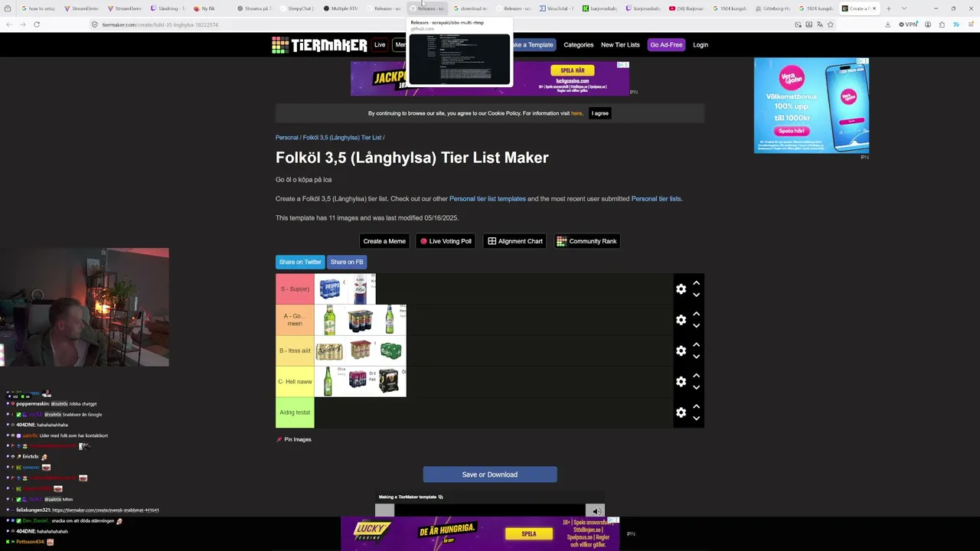The image size is (980, 551).
Task: Click the address bar with tiermaker.com URL
Action: 436,24
